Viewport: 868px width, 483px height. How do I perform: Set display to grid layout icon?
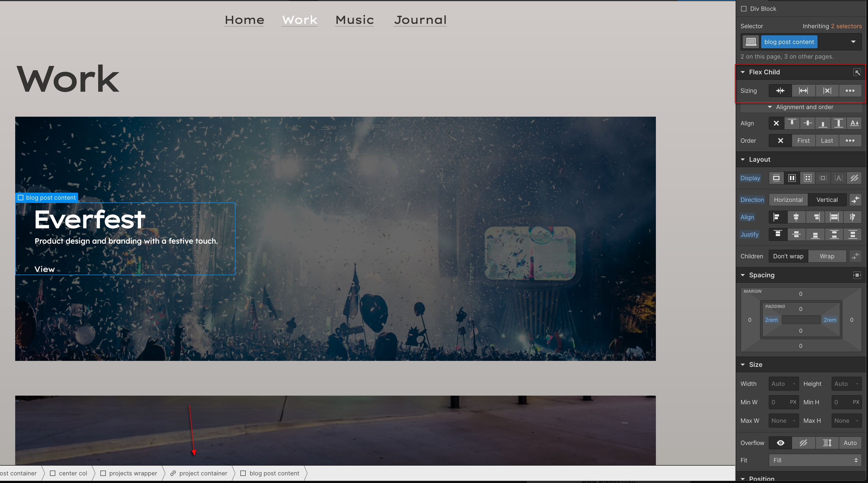(x=807, y=178)
